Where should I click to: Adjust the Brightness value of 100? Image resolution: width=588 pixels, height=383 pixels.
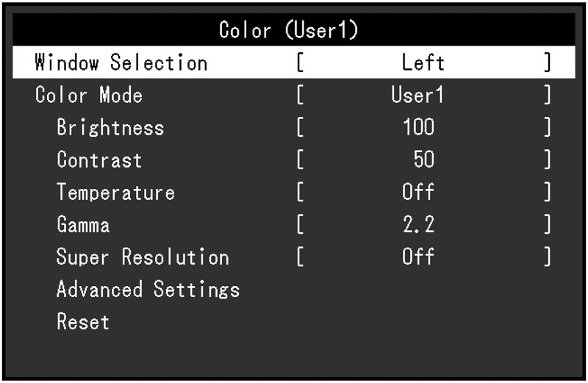pos(418,127)
